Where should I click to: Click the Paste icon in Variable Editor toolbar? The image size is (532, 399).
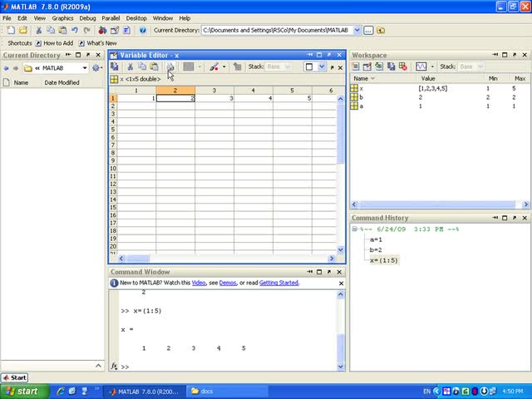(x=154, y=66)
